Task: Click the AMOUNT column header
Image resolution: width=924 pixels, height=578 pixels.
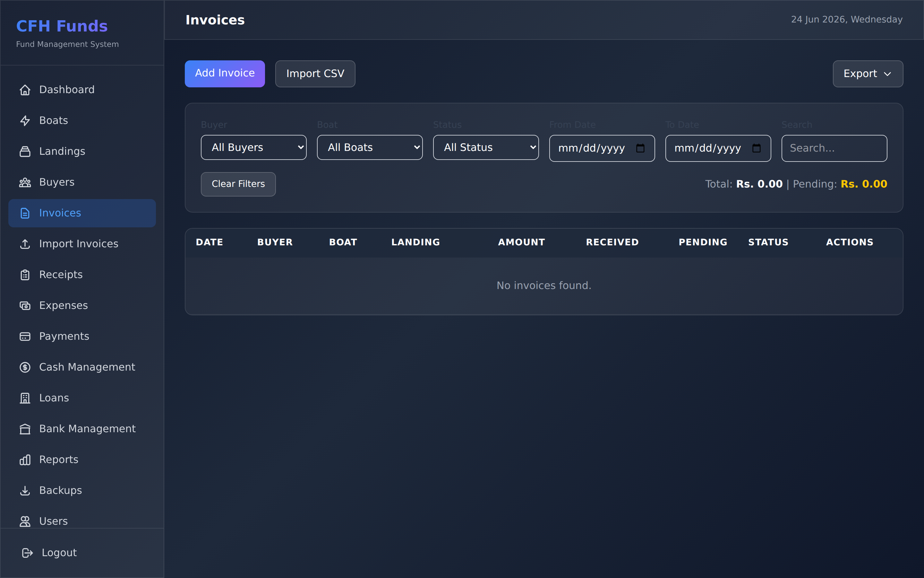Action: (522, 242)
